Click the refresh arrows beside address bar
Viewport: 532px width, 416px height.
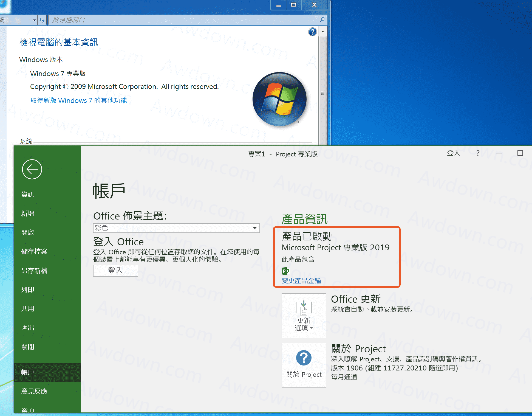[x=42, y=20]
